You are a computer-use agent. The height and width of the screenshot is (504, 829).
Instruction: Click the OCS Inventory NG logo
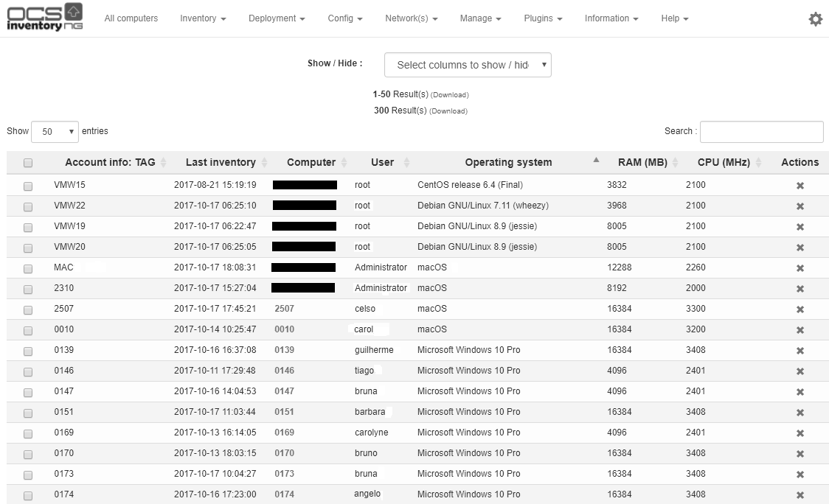pyautogui.click(x=44, y=16)
